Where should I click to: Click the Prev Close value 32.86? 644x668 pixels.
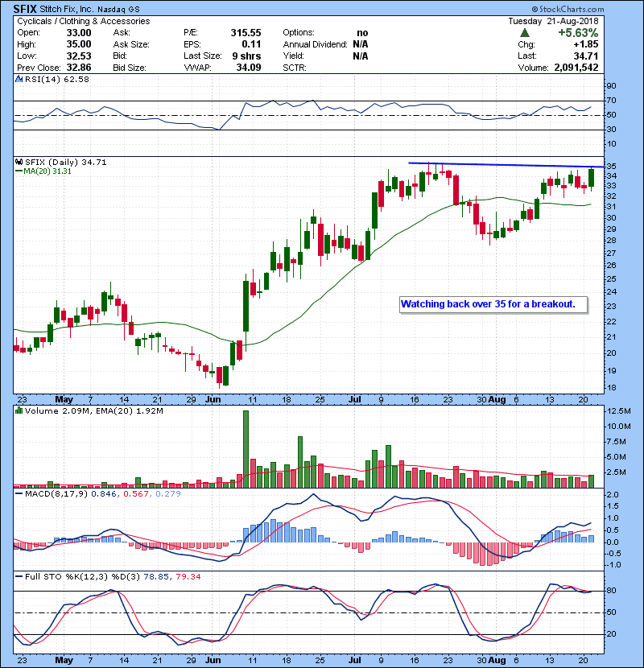coord(79,68)
